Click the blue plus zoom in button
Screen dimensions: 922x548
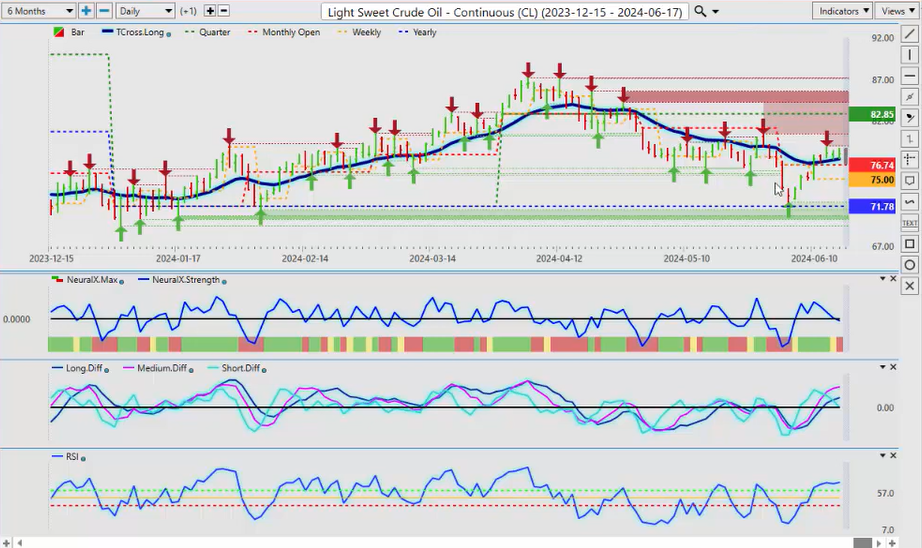(86, 11)
